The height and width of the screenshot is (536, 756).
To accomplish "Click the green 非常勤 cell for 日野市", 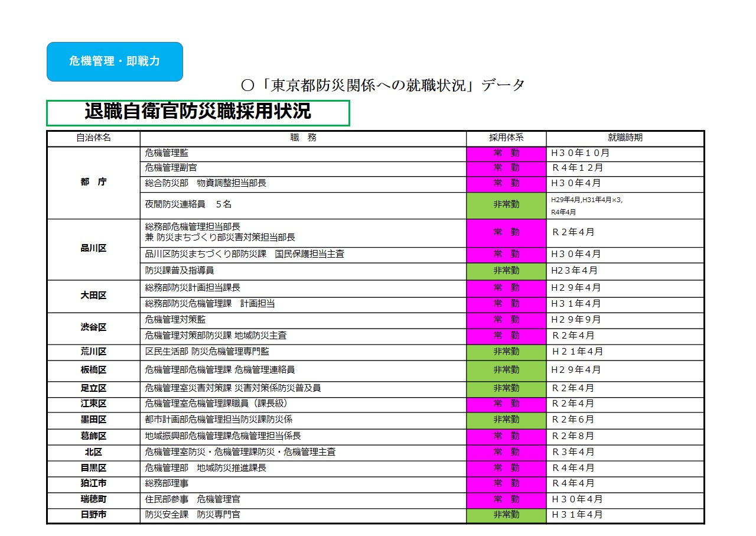I will 506,515.
